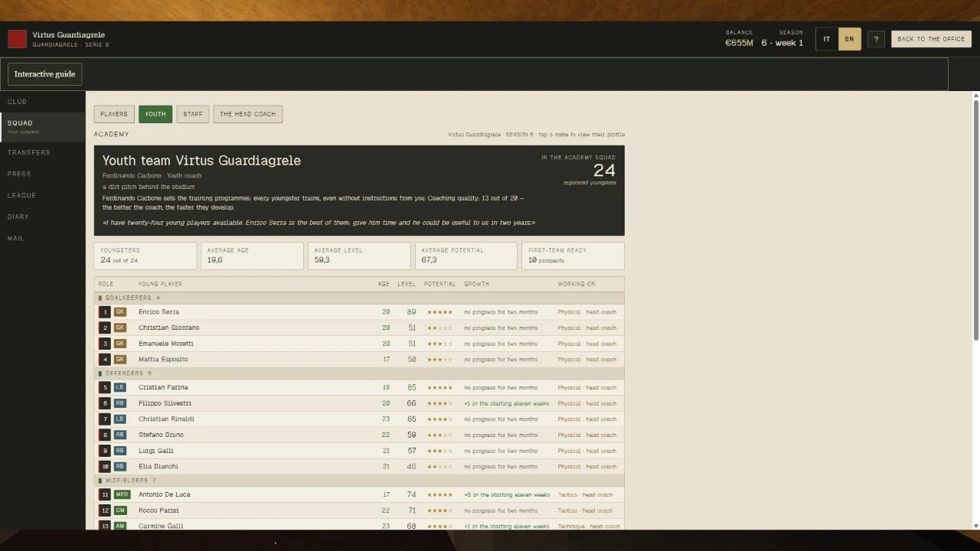980x551 pixels.
Task: Click the MED badge next to Antonio De Luca
Action: coord(122,495)
